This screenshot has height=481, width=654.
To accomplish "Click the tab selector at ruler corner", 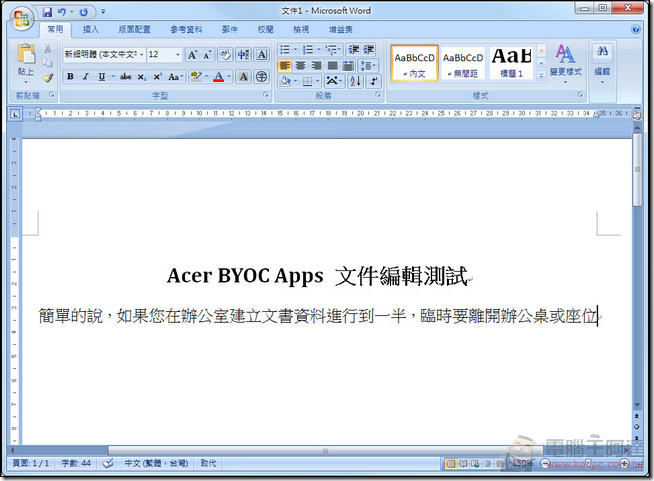I will (x=15, y=113).
